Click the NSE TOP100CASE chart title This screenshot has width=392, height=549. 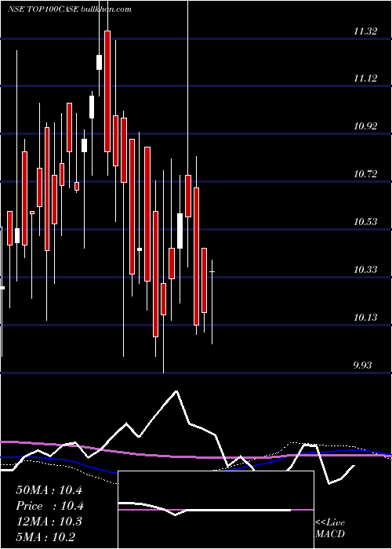pyautogui.click(x=69, y=9)
